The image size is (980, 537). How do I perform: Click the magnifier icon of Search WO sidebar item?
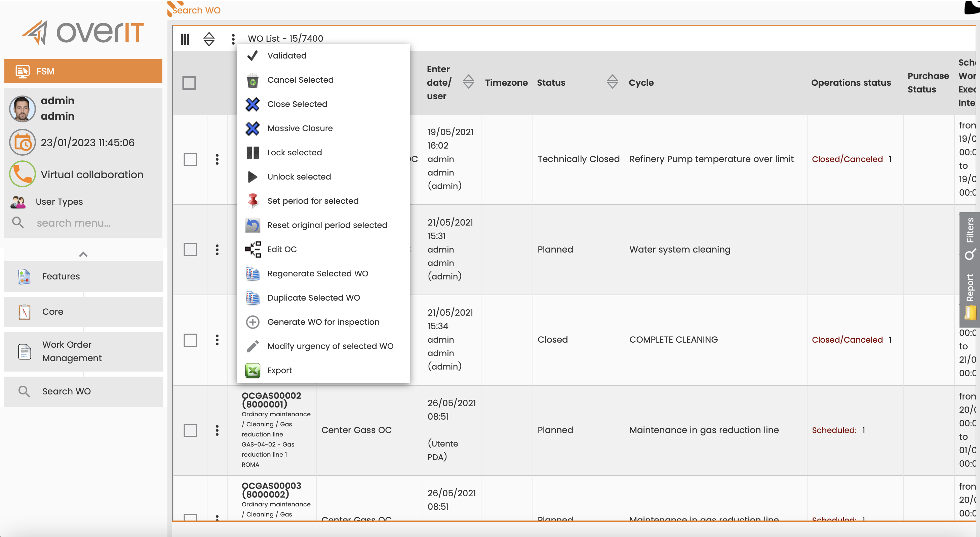pos(24,392)
